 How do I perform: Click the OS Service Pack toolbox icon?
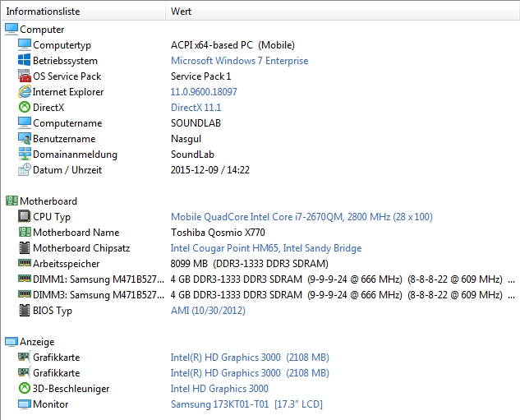coord(25,76)
